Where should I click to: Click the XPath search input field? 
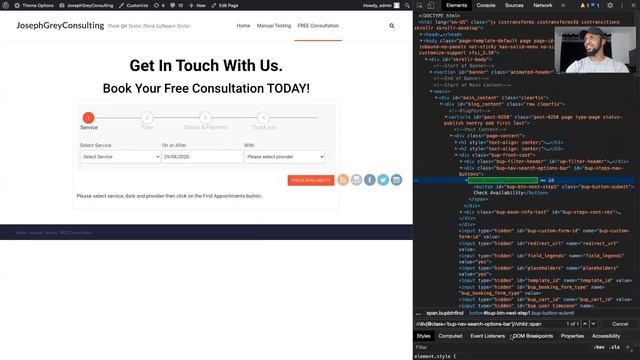[x=488, y=324]
